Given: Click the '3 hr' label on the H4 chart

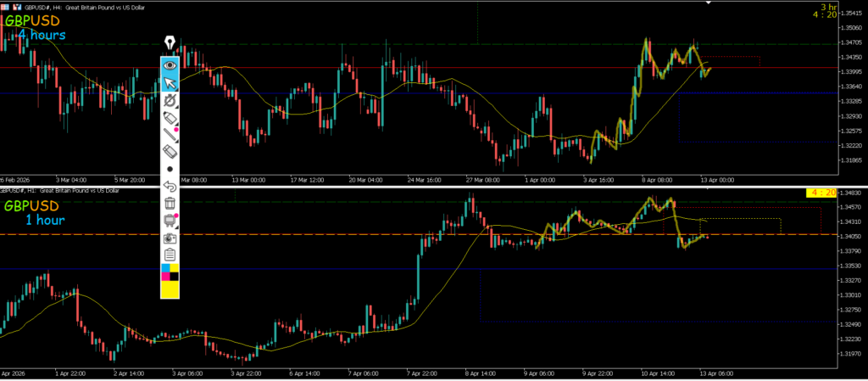Looking at the screenshot, I should pos(829,7).
